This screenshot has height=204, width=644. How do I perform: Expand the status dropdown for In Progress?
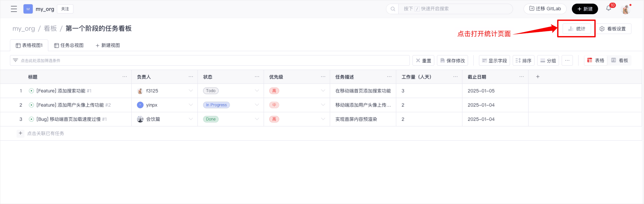pos(257,105)
